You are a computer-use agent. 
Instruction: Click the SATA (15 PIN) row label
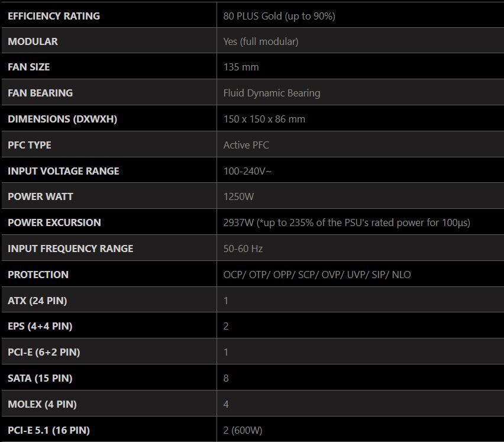[x=40, y=378]
